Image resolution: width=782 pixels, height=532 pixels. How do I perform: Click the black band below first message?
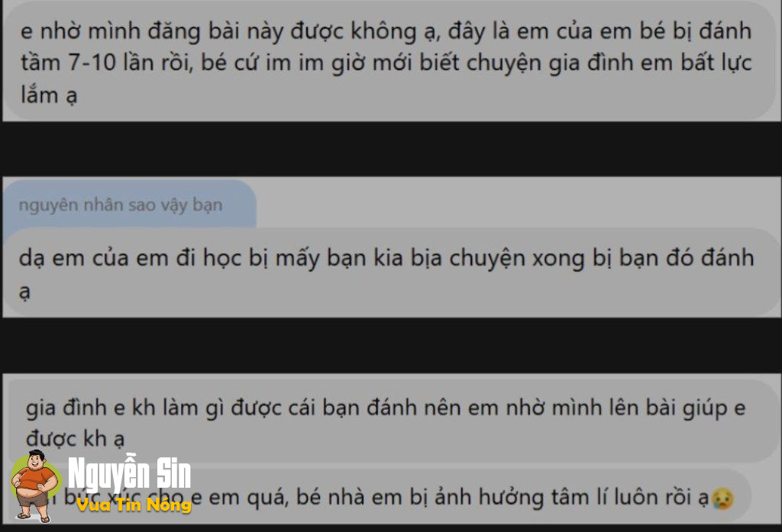pos(391,149)
